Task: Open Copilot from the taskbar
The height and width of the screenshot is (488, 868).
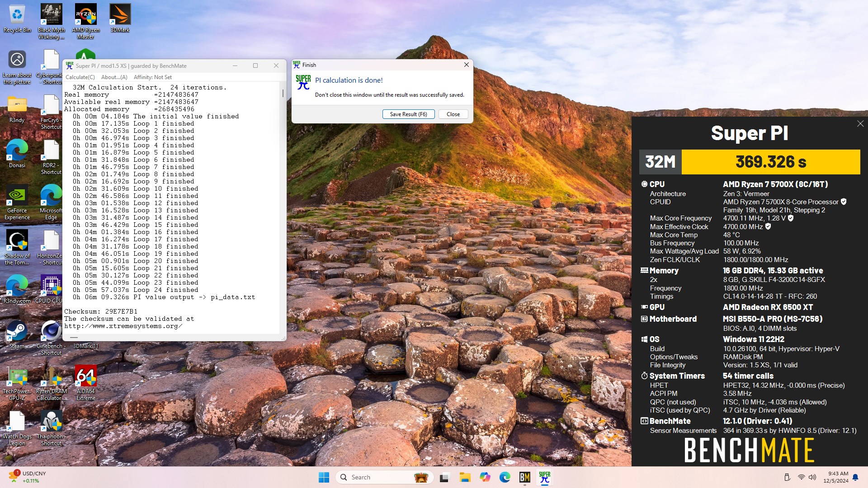Action: pos(485,477)
